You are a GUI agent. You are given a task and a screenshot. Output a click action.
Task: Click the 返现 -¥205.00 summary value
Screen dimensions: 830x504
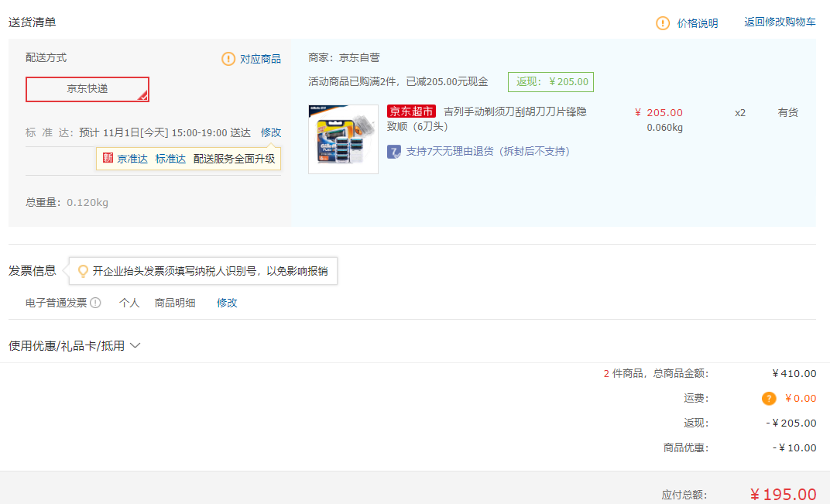[x=791, y=423]
